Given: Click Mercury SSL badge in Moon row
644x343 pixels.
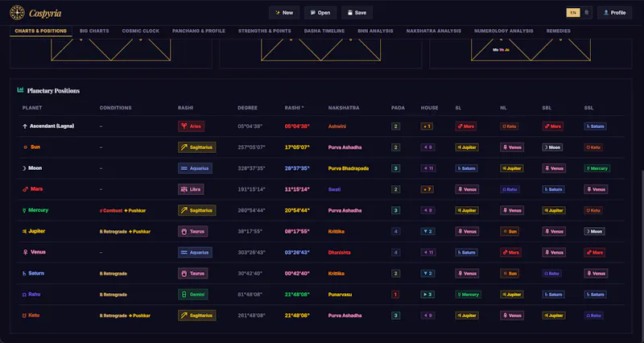Looking at the screenshot, I should tap(597, 168).
